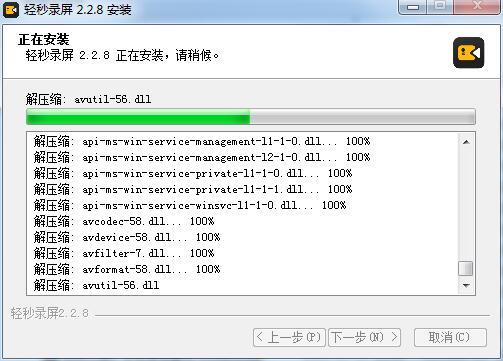This screenshot has width=503, height=361.
Task: Click the 轻秒录屏 2.2.8 安装 window title
Action: [x=78, y=9]
